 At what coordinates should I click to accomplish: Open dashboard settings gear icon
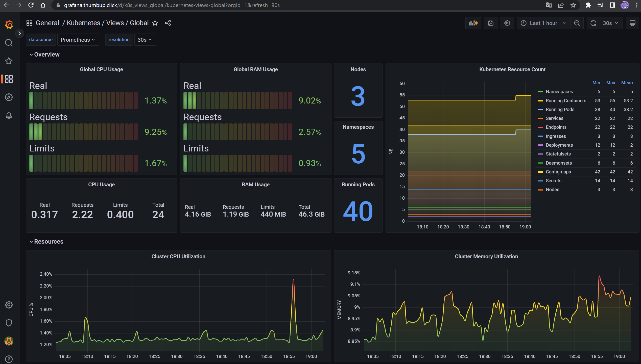coord(507,23)
